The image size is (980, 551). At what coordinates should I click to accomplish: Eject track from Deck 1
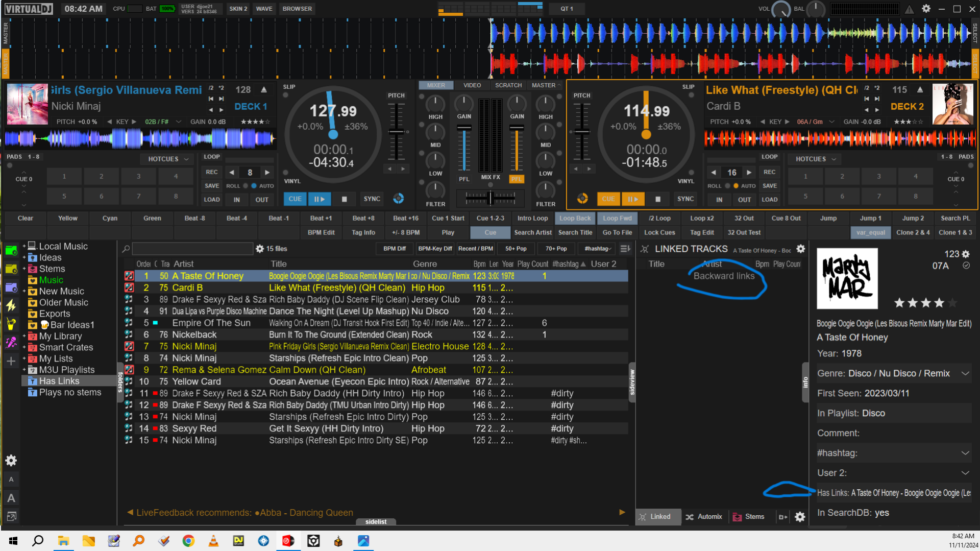point(264,90)
